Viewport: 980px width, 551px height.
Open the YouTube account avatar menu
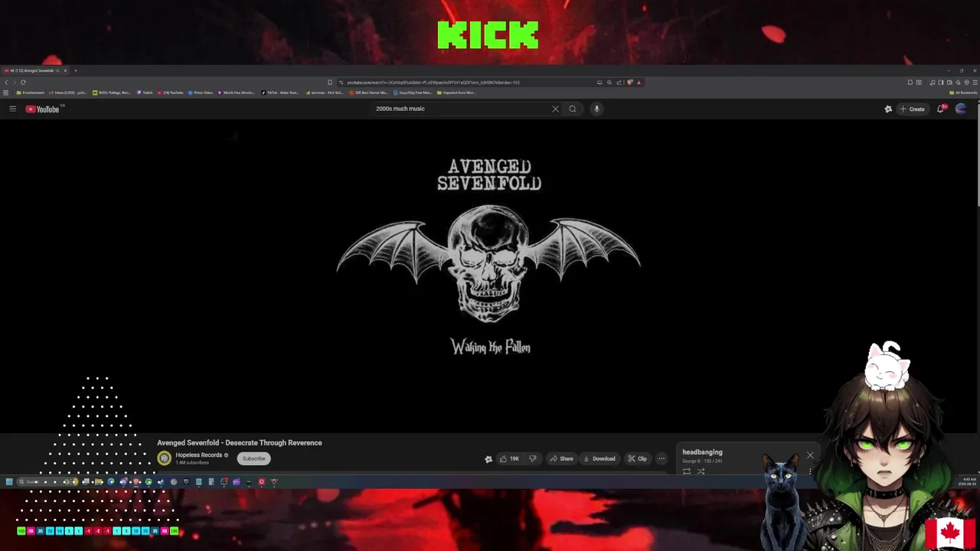tap(961, 109)
